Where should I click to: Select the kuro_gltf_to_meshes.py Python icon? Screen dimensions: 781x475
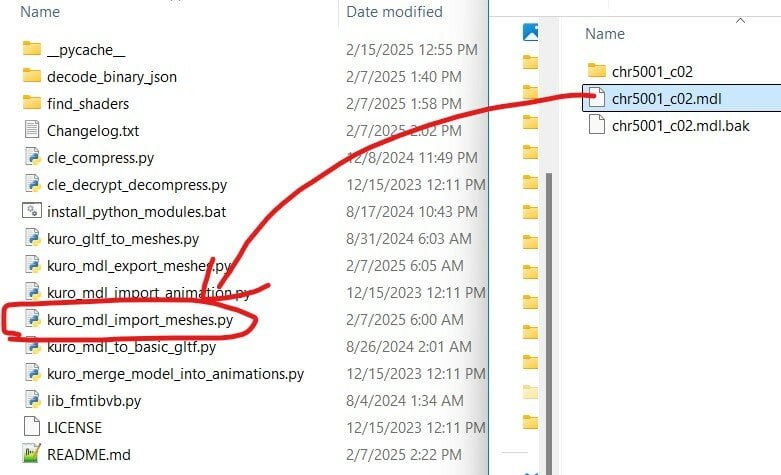point(32,238)
